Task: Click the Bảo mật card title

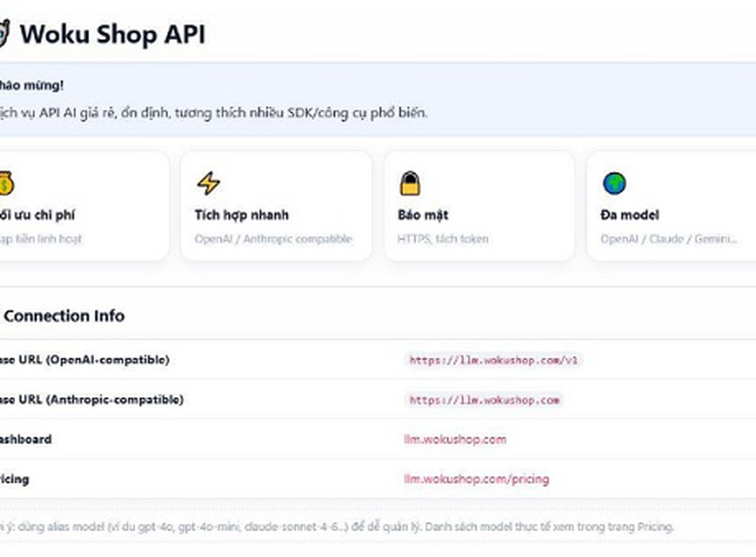Action: click(x=423, y=215)
